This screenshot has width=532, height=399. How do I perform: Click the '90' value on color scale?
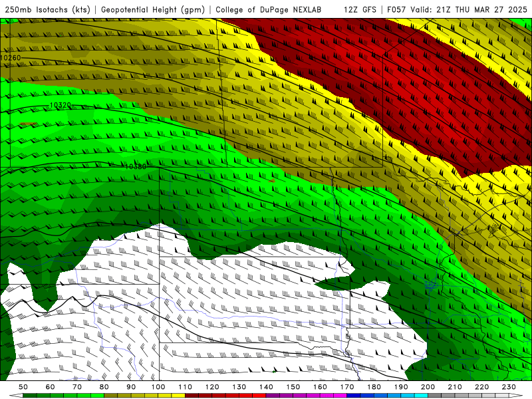coord(131,387)
